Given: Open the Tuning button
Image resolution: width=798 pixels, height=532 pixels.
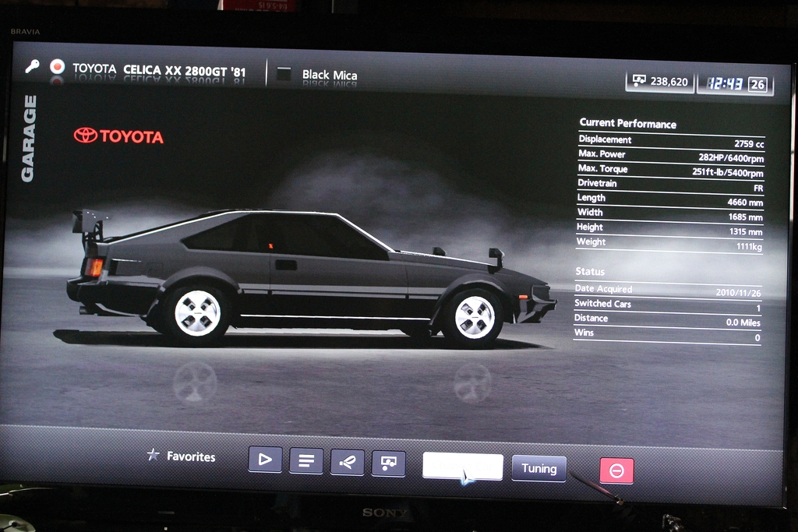Looking at the screenshot, I should pyautogui.click(x=539, y=468).
